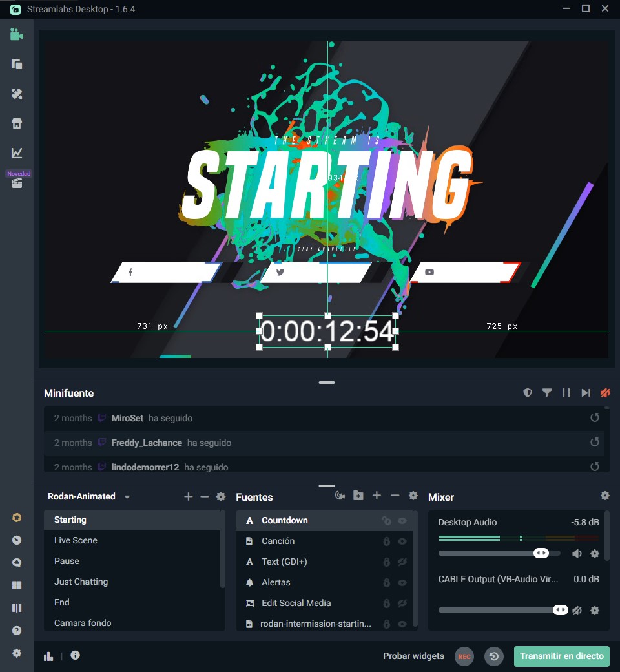Image resolution: width=620 pixels, height=672 pixels.
Task: Show the hidden Text (GDI+) source
Action: pos(402,562)
